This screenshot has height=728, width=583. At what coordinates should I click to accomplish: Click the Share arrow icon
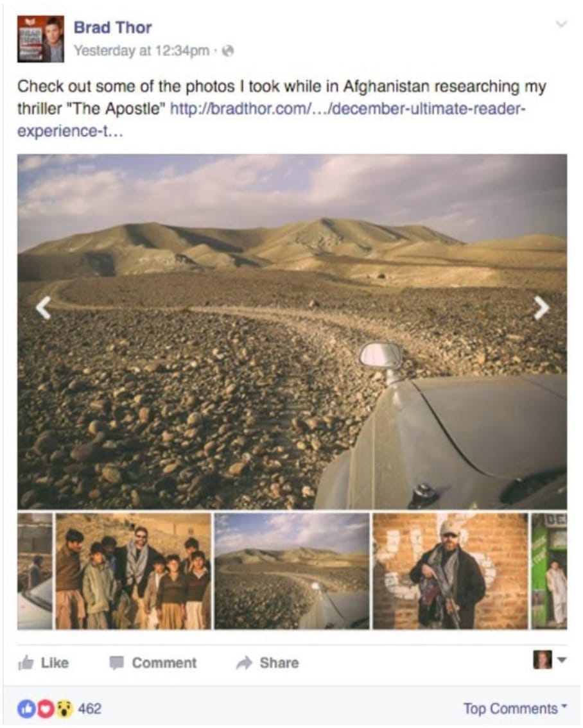[x=244, y=663]
